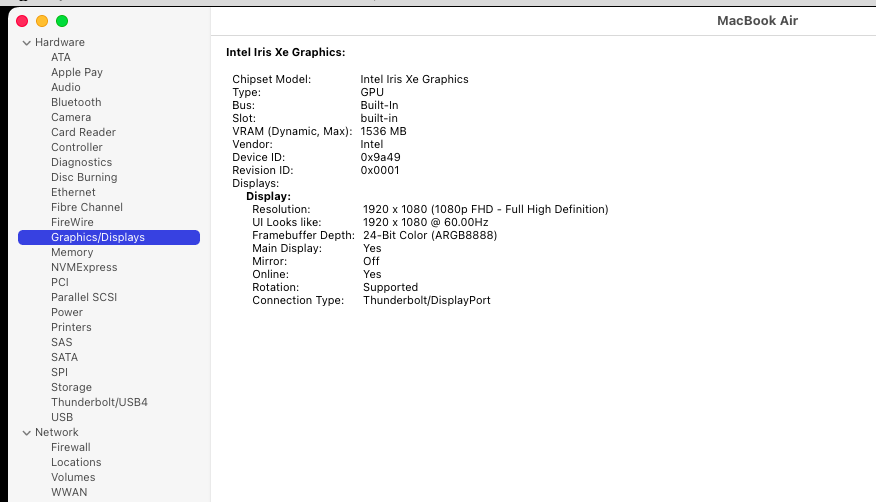Select Printers in the sidebar
This screenshot has height=502, width=876.
(x=72, y=327)
